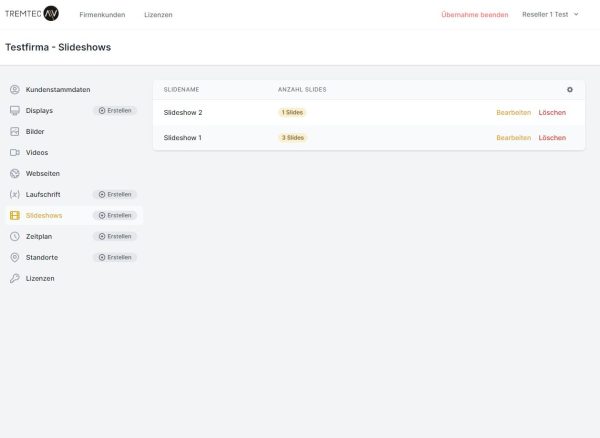The image size is (600, 438).
Task: Open Firmenkunden in top navigation
Action: click(x=100, y=14)
